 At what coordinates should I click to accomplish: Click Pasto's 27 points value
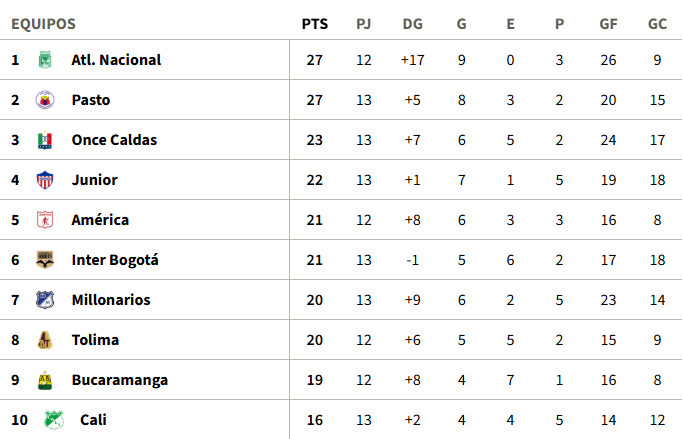click(x=314, y=100)
